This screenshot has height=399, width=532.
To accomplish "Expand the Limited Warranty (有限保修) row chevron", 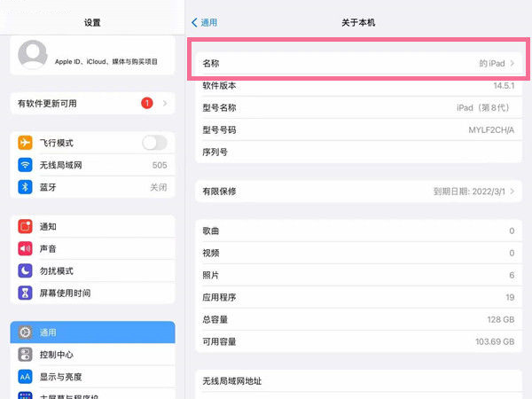I will pos(512,191).
